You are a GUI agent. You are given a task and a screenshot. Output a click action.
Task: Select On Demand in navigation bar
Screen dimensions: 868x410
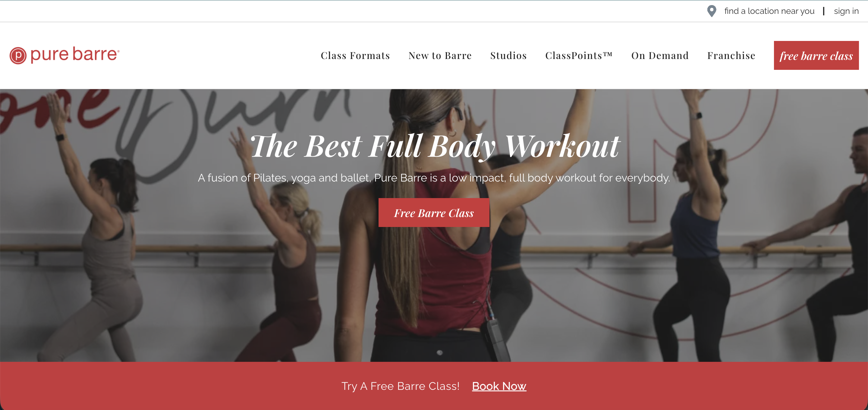coord(660,56)
